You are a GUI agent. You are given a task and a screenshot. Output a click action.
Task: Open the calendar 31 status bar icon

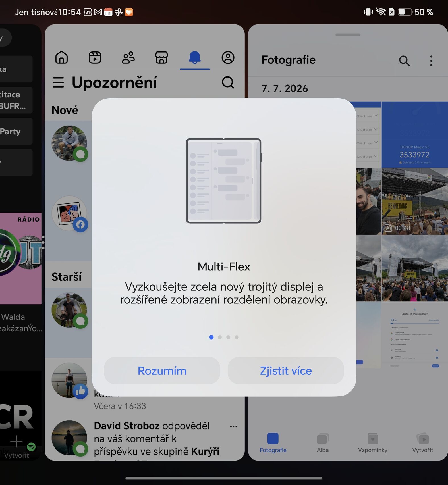click(x=88, y=12)
